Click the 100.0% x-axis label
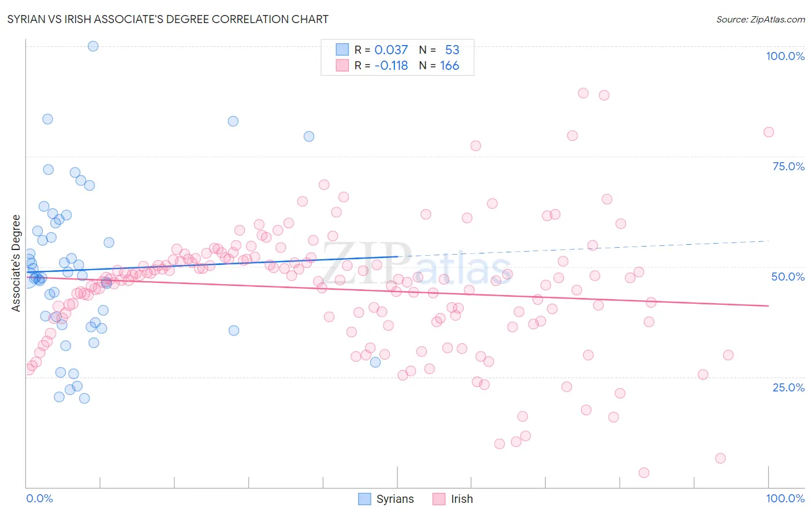Image resolution: width=812 pixels, height=515 pixels. pyautogui.click(x=785, y=498)
